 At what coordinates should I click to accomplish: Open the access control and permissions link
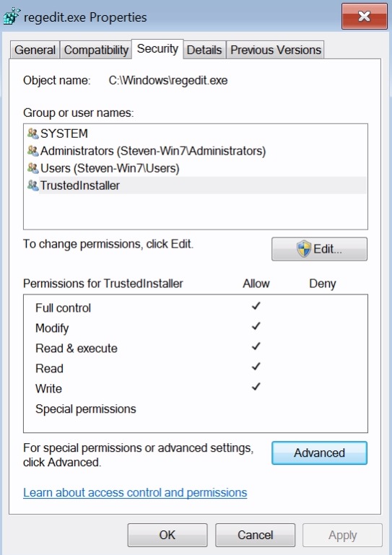click(x=135, y=492)
